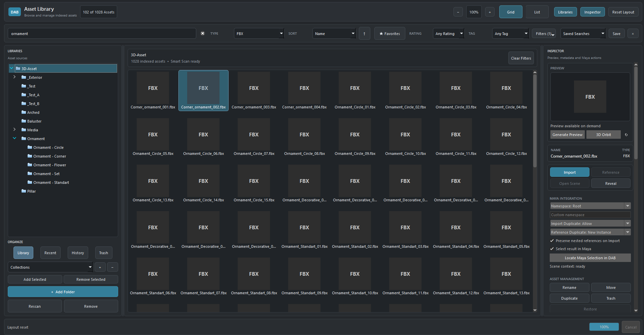The image size is (644, 335).
Task: Select the Library tab
Action: (x=23, y=253)
